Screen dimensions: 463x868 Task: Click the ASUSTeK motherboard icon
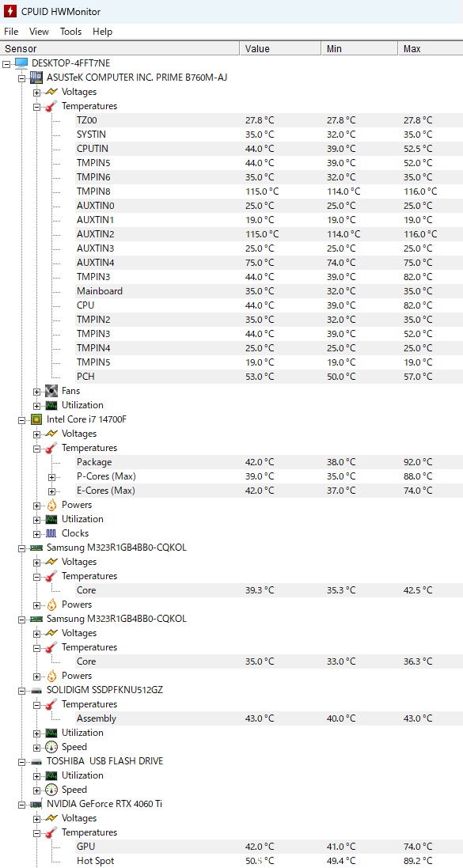click(36, 77)
